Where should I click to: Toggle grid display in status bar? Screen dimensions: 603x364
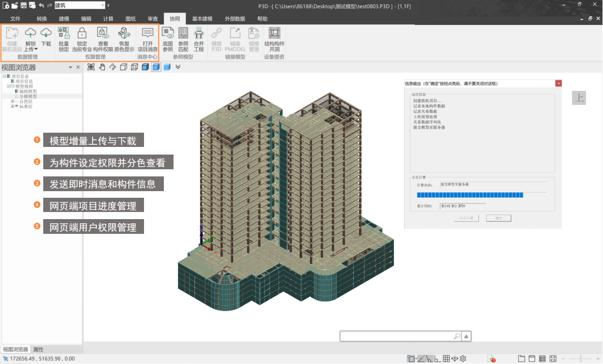click(x=446, y=358)
